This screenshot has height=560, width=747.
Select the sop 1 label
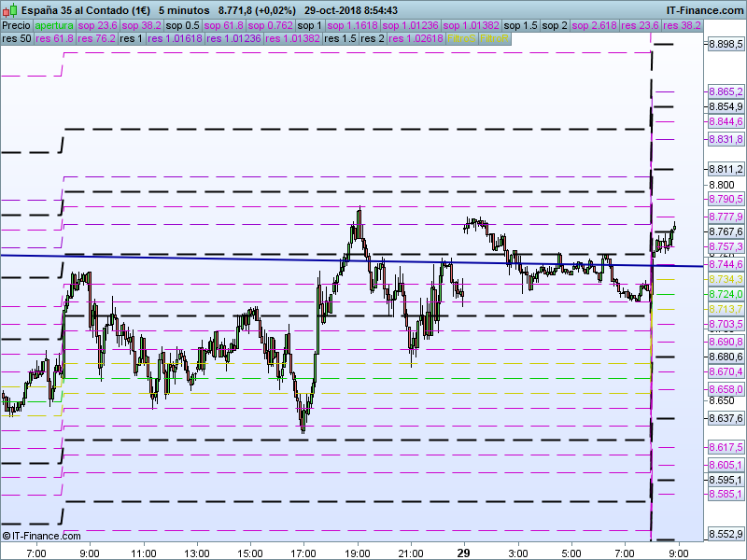[x=310, y=26]
